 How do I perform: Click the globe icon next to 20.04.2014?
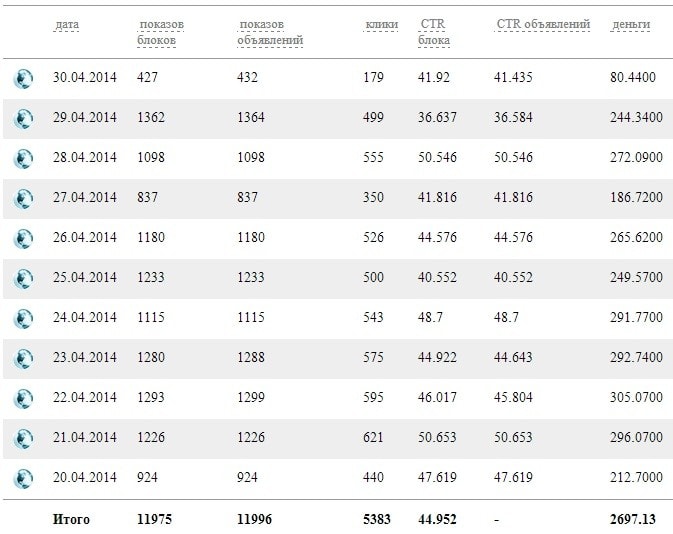pos(23,479)
